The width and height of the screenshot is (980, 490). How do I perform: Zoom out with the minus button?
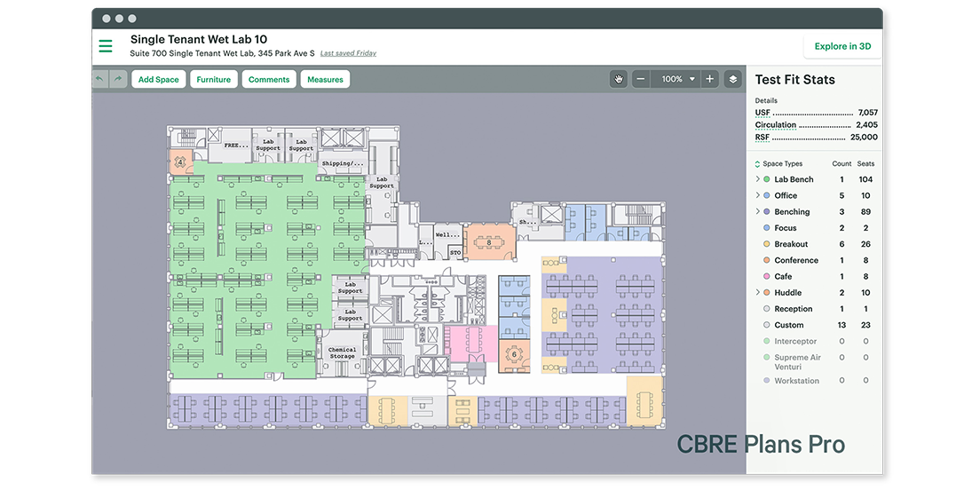tap(641, 79)
